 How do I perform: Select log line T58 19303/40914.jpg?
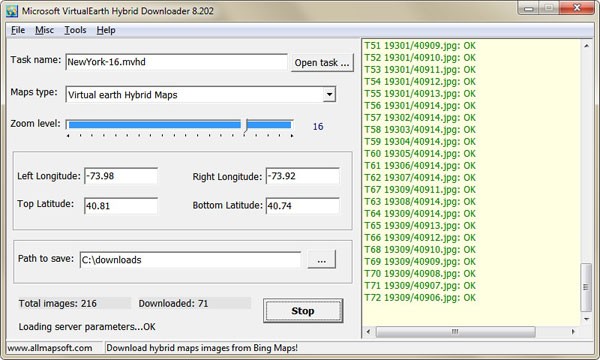coord(420,129)
